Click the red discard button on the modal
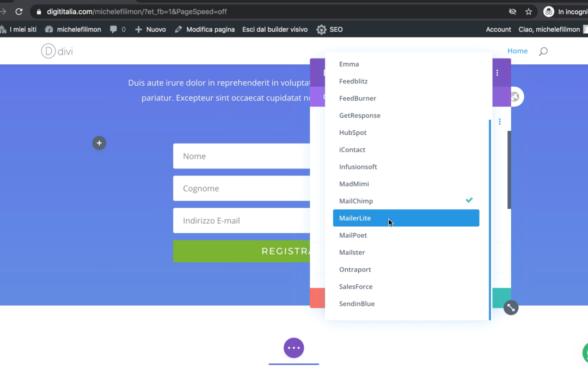This screenshot has width=588, height=368. click(317, 298)
